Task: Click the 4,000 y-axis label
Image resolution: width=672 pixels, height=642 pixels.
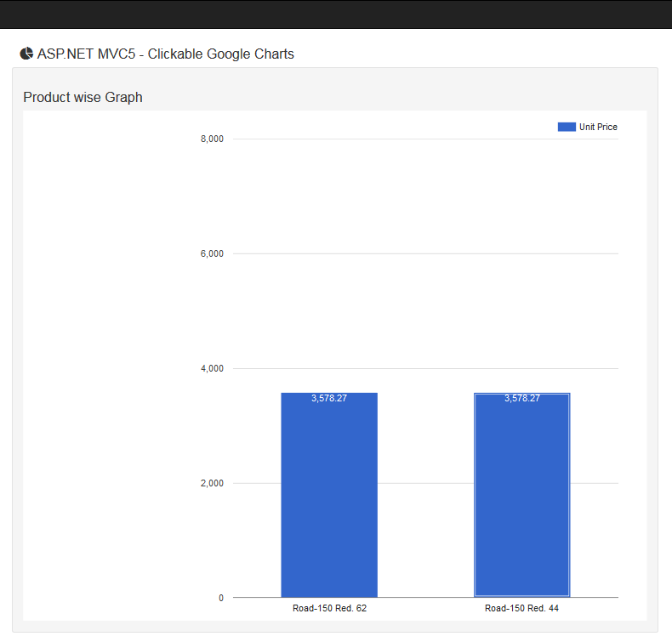Action: tap(212, 368)
